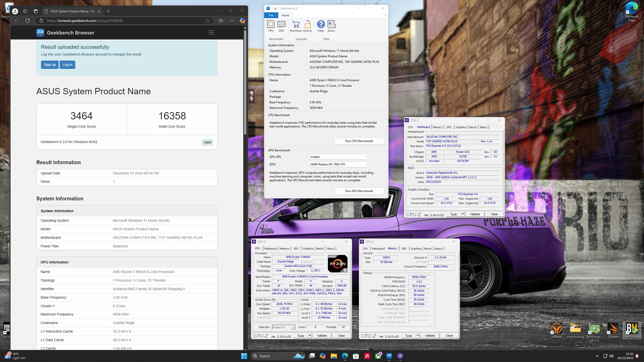
Task: Switch to Mainboard tab in Memory CPU-Z window
Action: click(x=378, y=249)
